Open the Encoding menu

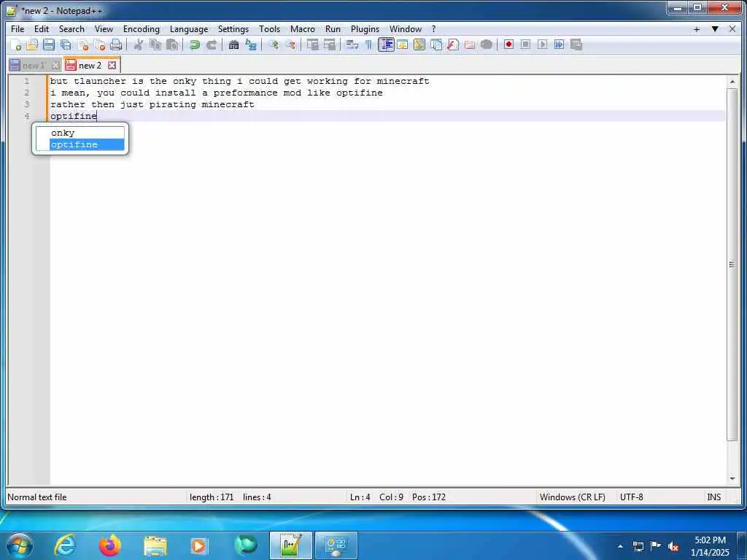142,29
